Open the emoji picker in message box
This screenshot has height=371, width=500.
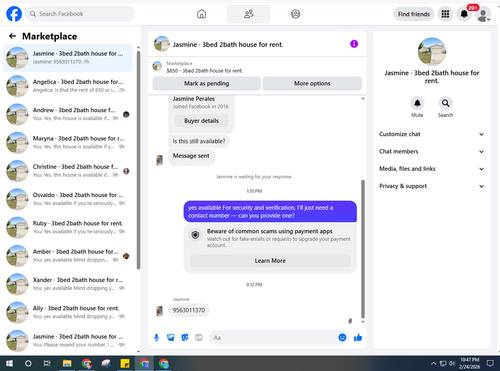342,337
